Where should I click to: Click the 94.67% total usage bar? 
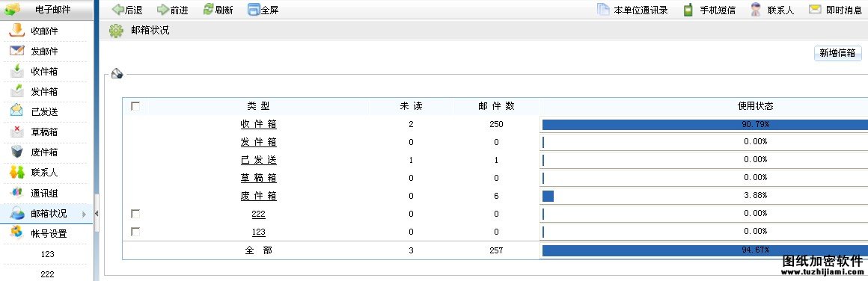[x=705, y=250]
